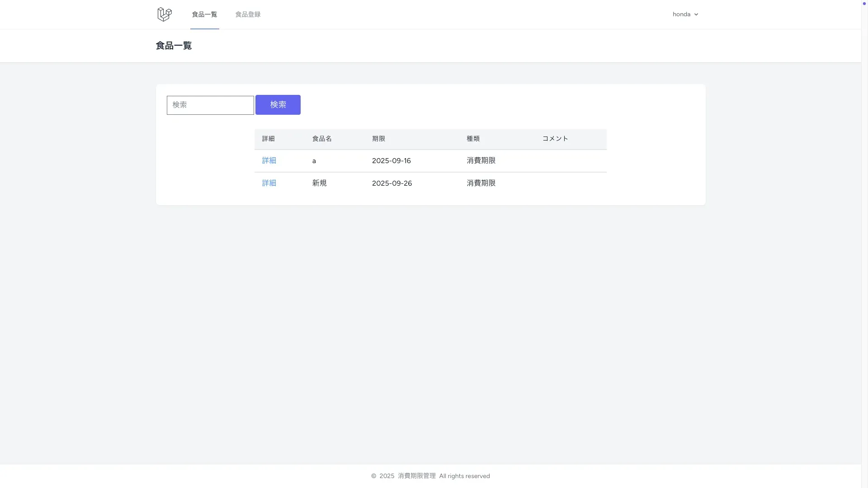Click the 消費期限管理 footer text
Viewport: 868px width, 488px height.
click(416, 476)
